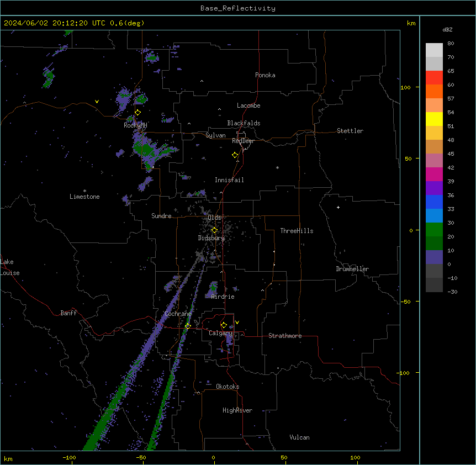Image resolution: width=476 pixels, height=465 pixels.
Task: Click the asterisk marker east of RedDeer
Action: [277, 167]
